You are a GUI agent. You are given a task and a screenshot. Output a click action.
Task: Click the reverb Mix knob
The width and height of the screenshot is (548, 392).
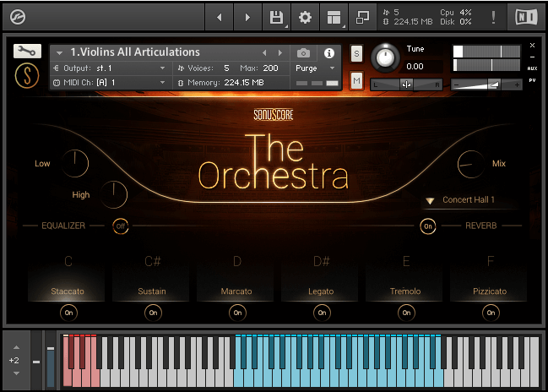click(471, 164)
